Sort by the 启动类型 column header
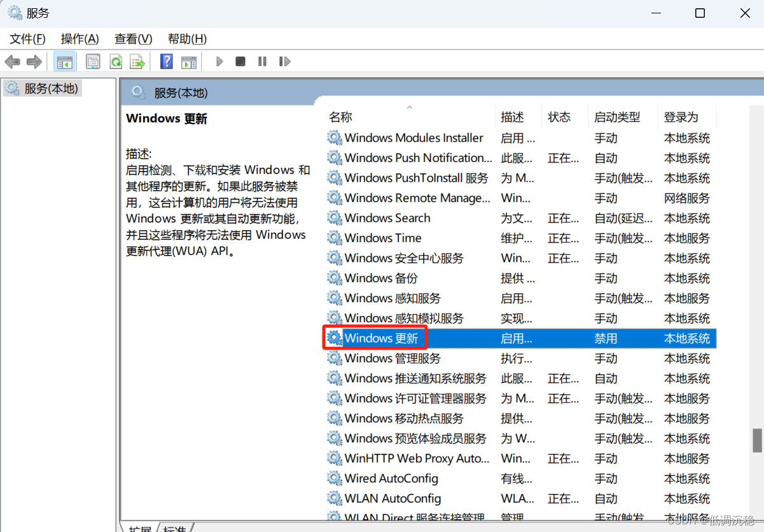764x532 pixels. click(x=623, y=117)
